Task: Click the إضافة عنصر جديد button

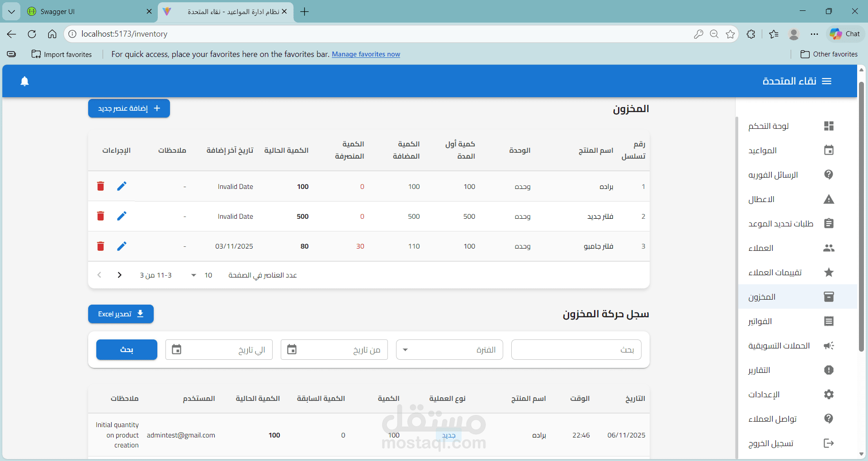Action: tap(129, 108)
